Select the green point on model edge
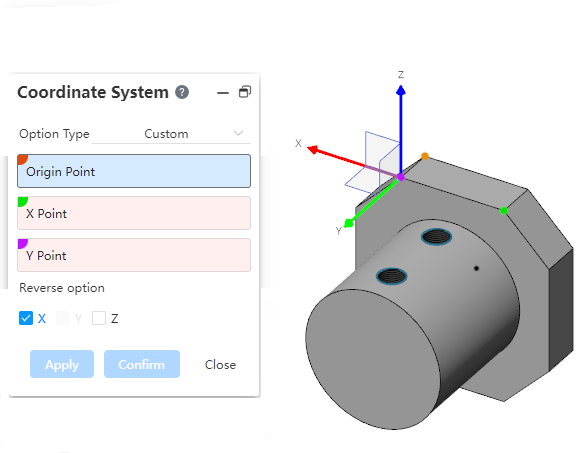The image size is (588, 453). click(504, 211)
